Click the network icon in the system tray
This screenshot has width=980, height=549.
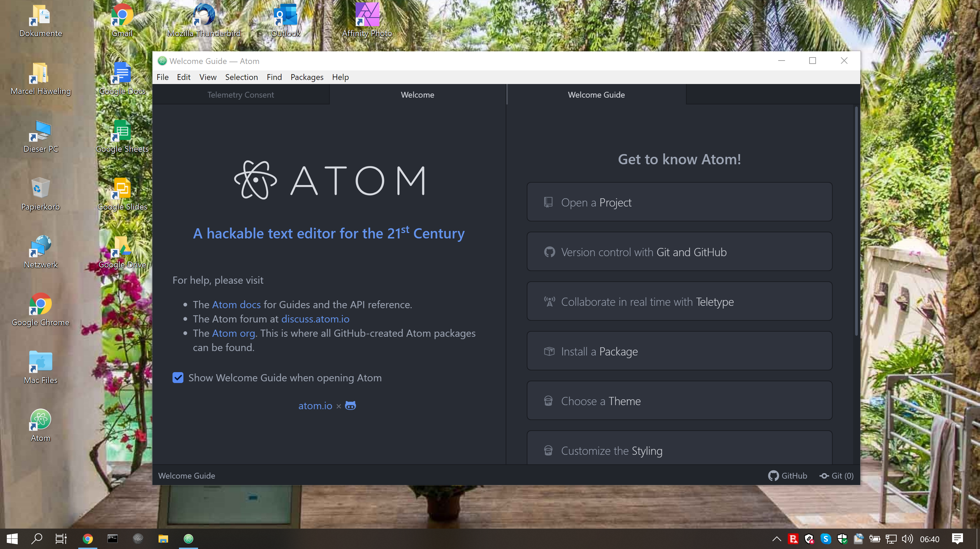(891, 539)
